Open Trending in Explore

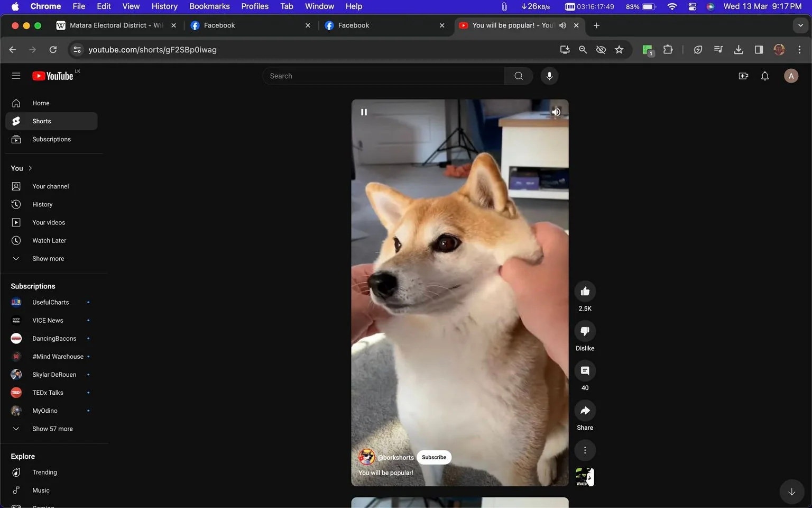pos(51,473)
